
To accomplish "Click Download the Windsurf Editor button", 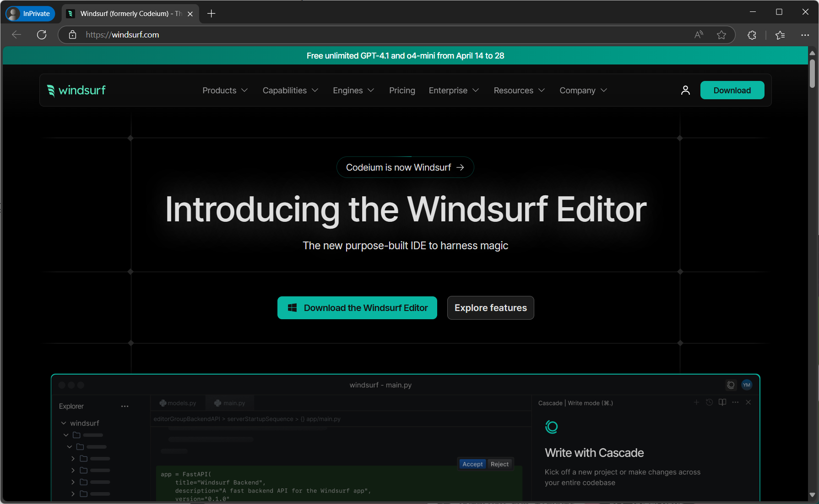I will coord(357,308).
